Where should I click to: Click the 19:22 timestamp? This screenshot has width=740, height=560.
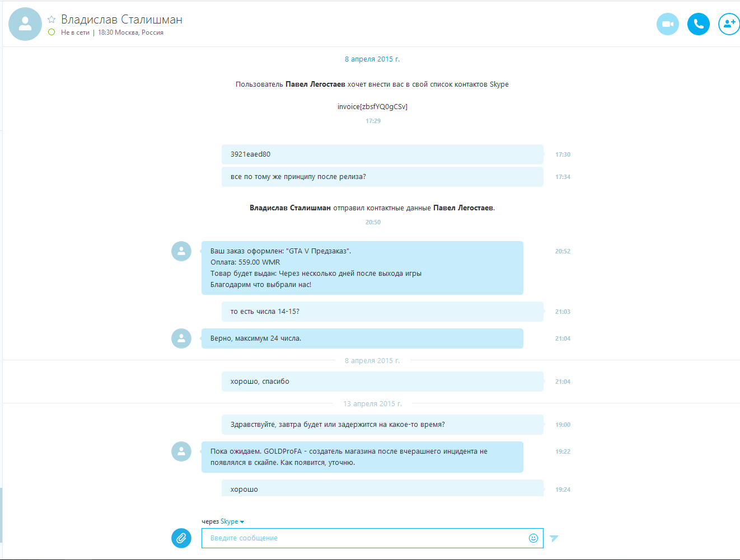tap(563, 451)
